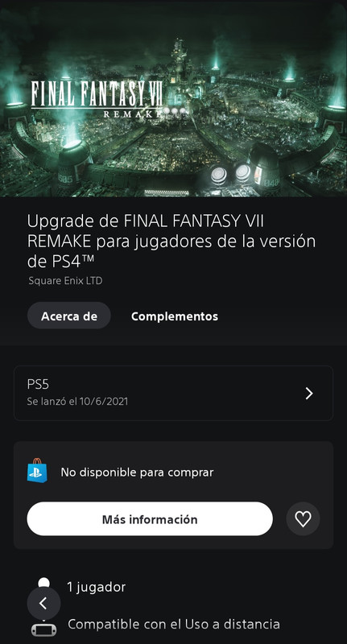
Task: Open publisher Square Enix LTD link
Action: point(65,281)
